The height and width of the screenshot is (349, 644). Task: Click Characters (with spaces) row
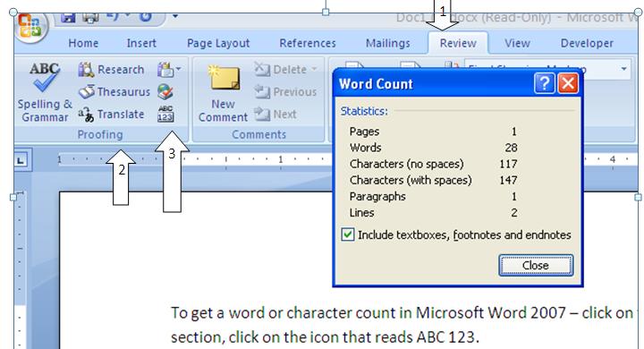pos(433,180)
